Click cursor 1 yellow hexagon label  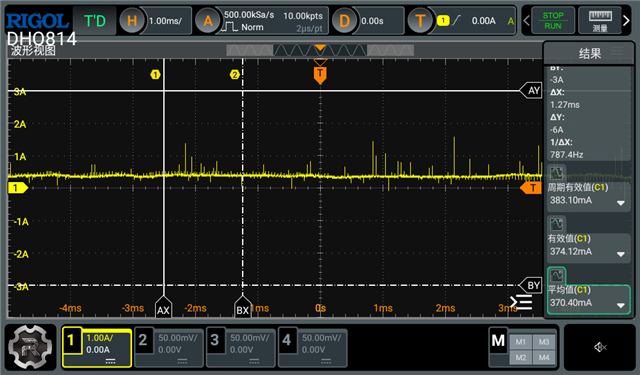point(155,75)
